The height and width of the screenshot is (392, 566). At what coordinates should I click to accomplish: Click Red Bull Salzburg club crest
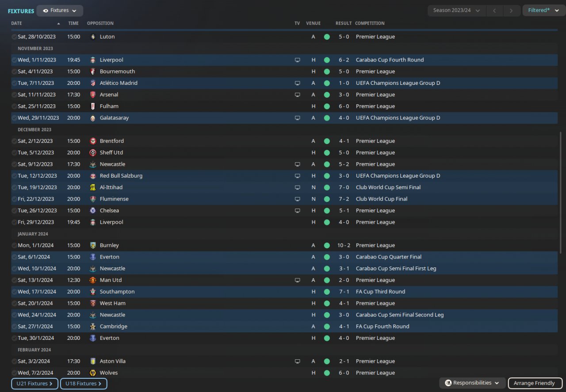tap(92, 176)
